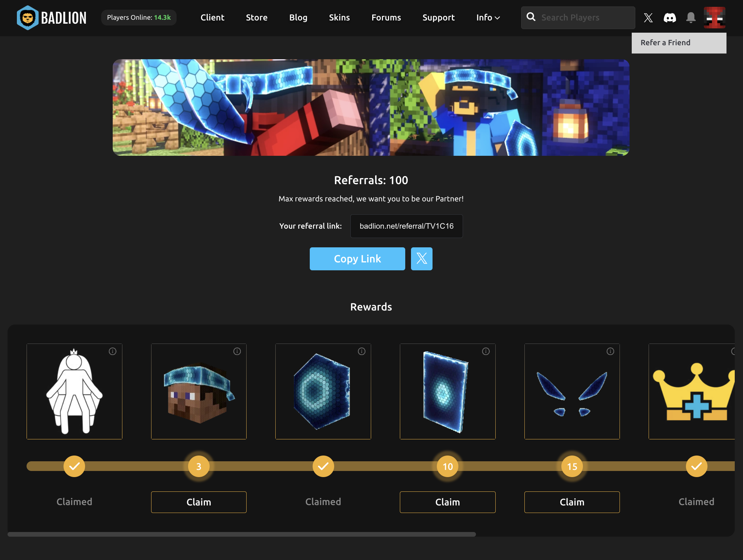This screenshot has height=560, width=743.
Task: Click the Badlion lion logo
Action: click(x=28, y=18)
